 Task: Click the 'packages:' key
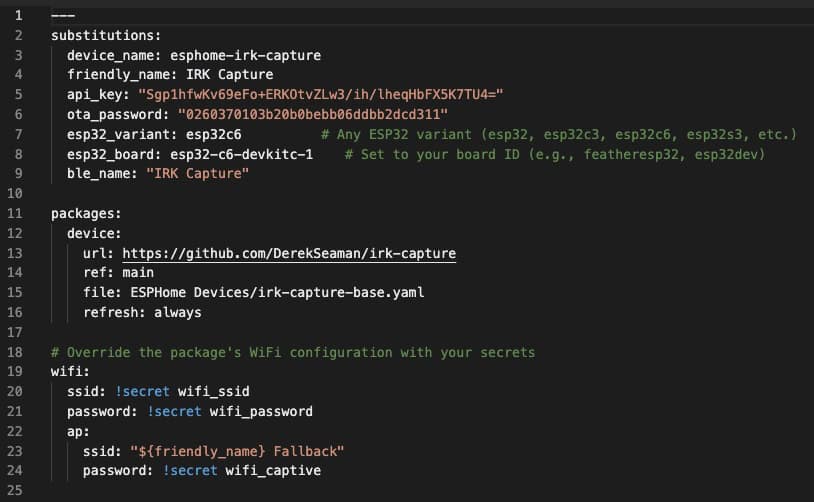85,213
